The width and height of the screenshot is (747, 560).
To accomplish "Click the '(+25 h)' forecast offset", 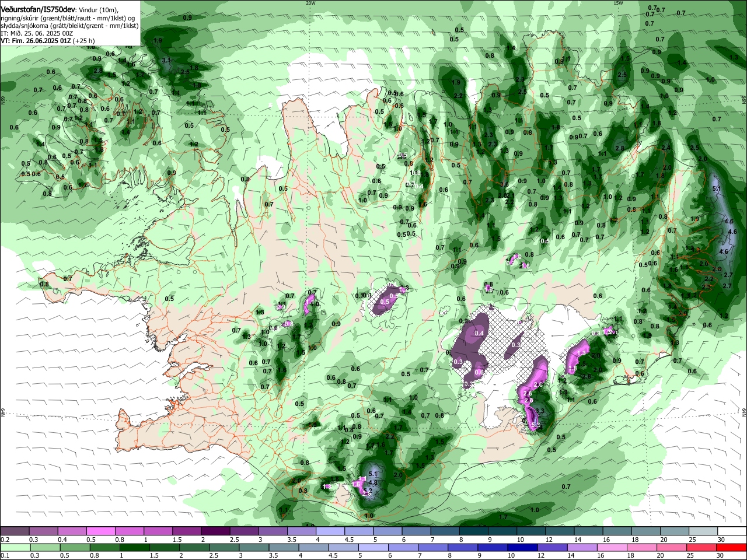I will [84, 41].
